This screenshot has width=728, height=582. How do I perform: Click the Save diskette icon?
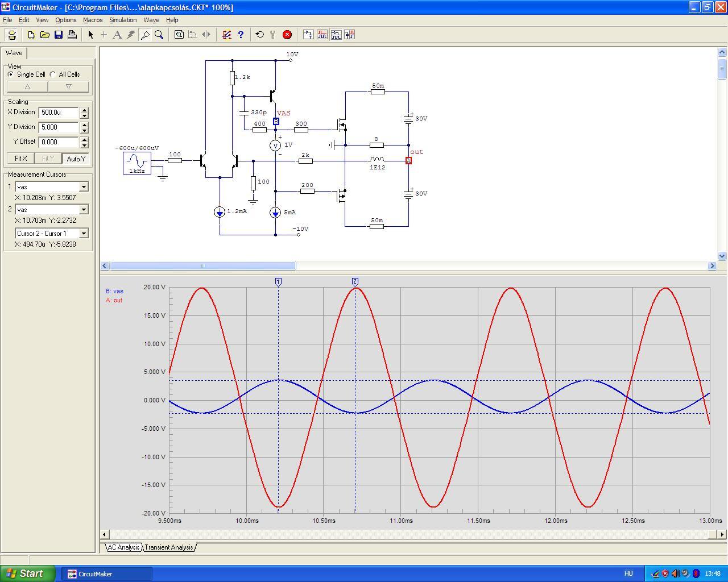coord(59,35)
